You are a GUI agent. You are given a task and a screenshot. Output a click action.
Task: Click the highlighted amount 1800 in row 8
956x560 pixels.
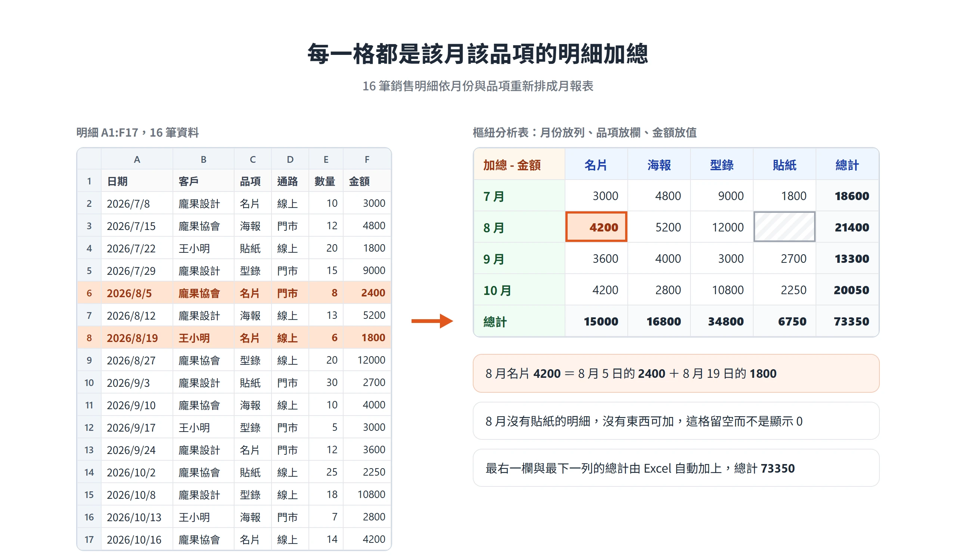point(367,337)
